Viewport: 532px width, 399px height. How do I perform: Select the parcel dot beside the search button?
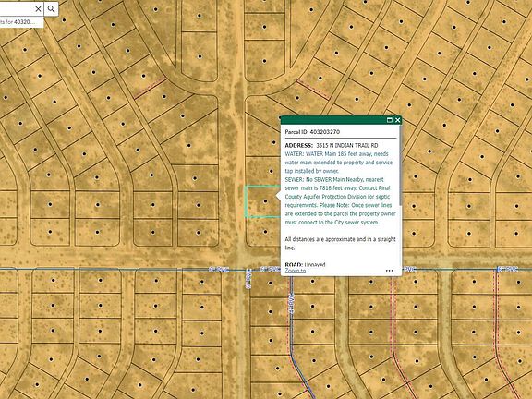(64, 20)
